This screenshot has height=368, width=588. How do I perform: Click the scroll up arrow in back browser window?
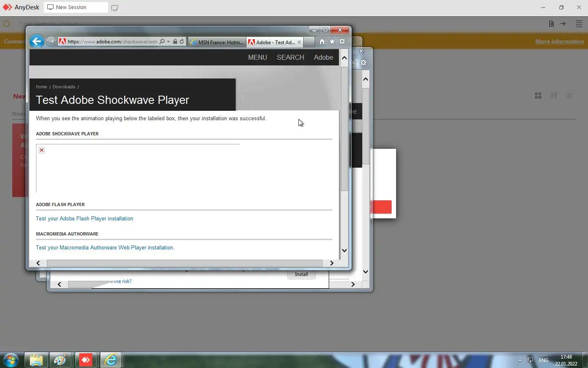point(365,79)
